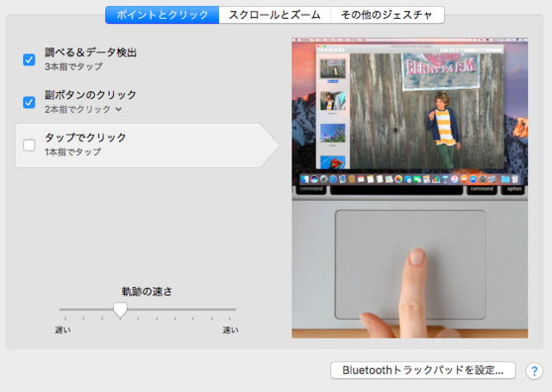
Task: Click the 軌跡の速さ slider thumb
Action: pyautogui.click(x=121, y=309)
